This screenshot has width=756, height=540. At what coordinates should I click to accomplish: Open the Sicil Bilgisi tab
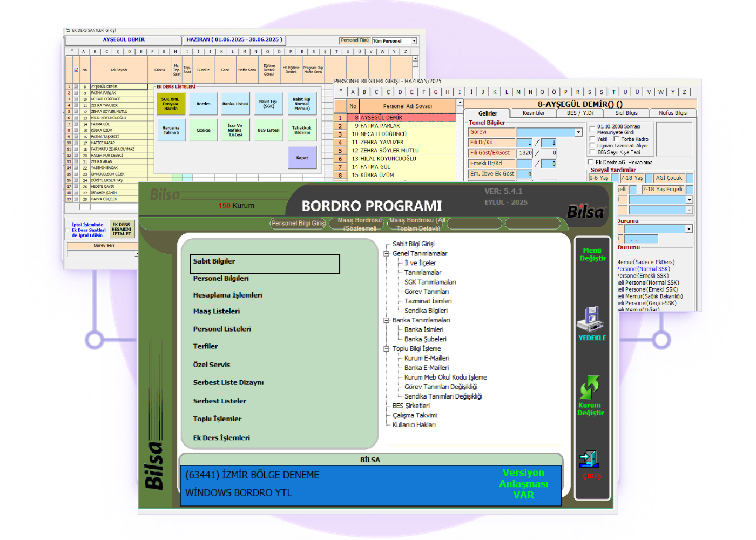[x=626, y=113]
